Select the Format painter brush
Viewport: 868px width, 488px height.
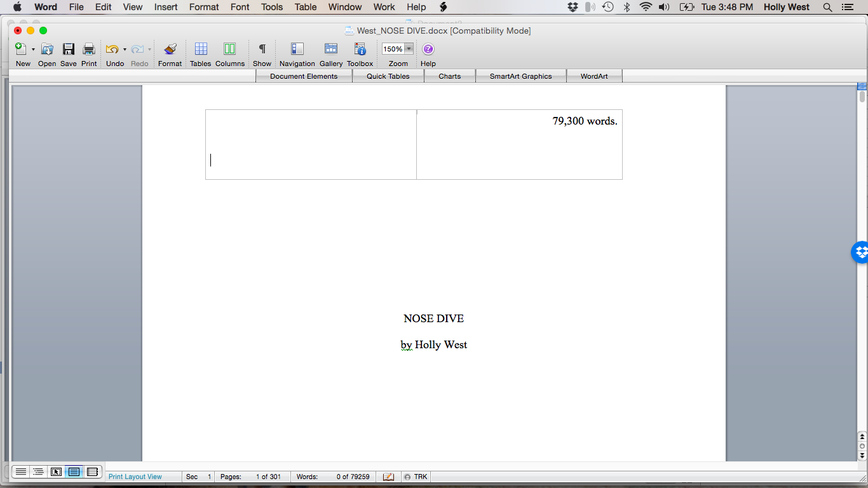(170, 49)
